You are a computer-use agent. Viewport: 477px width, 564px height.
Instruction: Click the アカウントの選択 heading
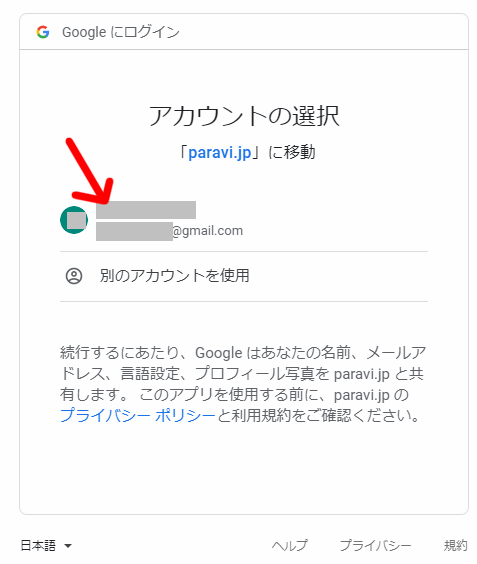coord(244,116)
